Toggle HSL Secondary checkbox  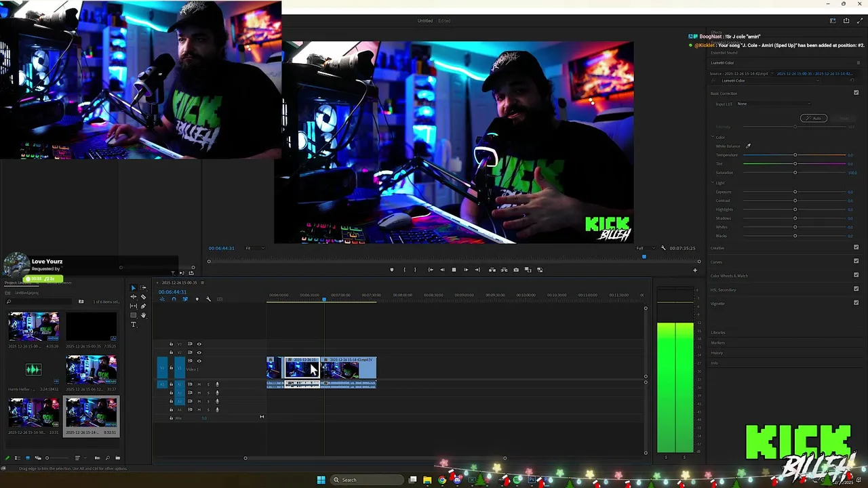856,289
